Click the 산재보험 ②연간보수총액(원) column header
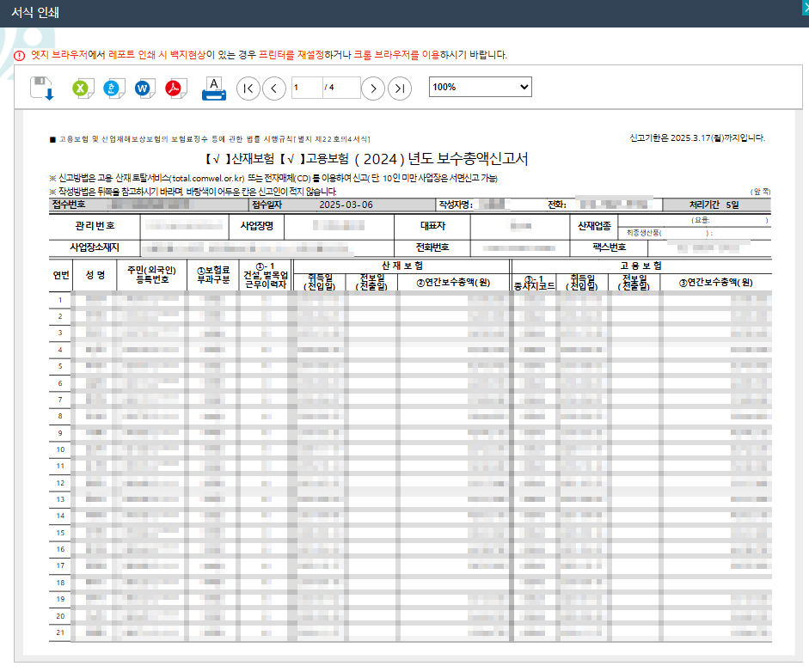The image size is (809, 672). 453,282
